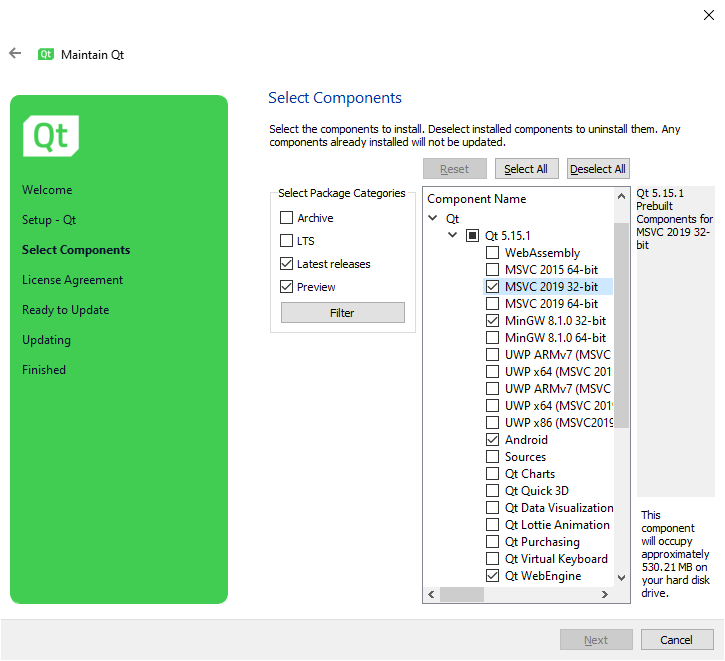The width and height of the screenshot is (725, 661).
Task: Click the horizontal scrollbar thumb
Action: click(461, 594)
